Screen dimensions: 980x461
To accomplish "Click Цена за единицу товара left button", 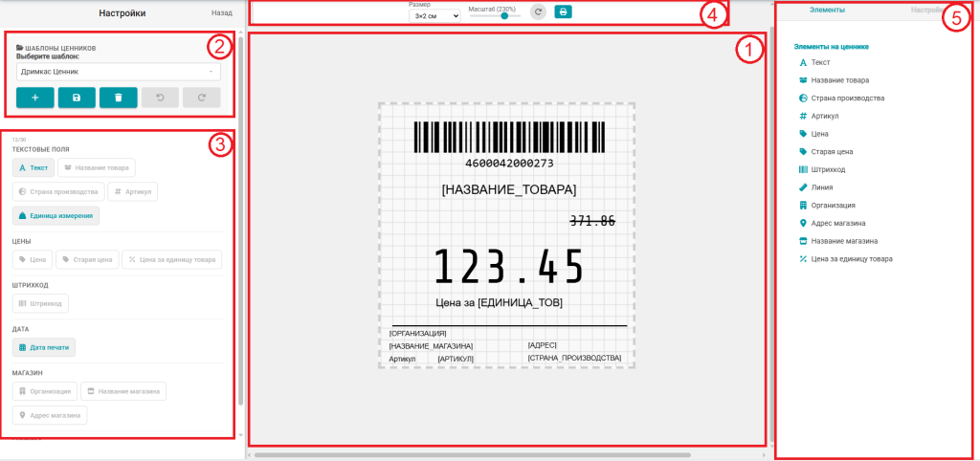I will [x=172, y=259].
